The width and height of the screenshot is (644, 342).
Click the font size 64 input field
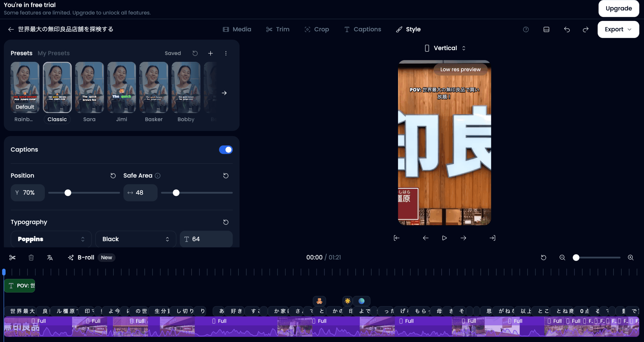tap(206, 239)
